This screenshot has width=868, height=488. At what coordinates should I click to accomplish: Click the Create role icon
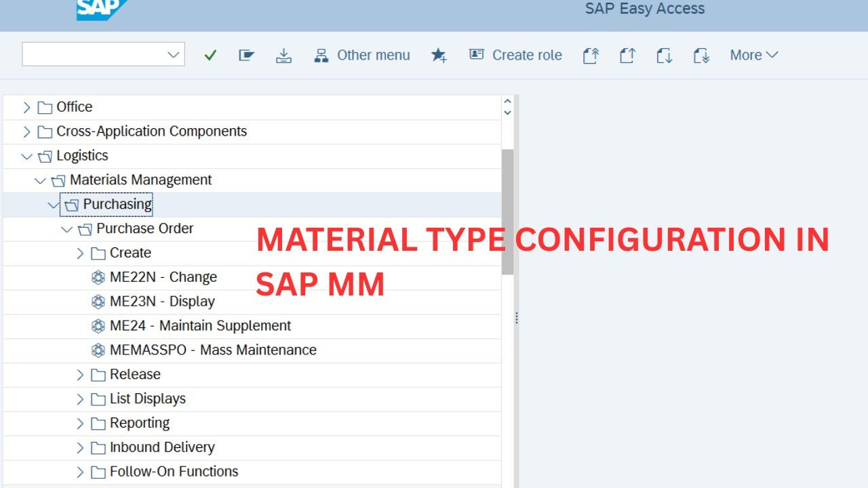[x=477, y=55]
